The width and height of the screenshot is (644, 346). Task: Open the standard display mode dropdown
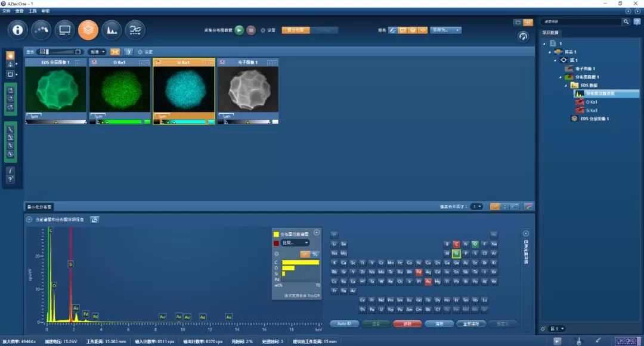[x=98, y=52]
